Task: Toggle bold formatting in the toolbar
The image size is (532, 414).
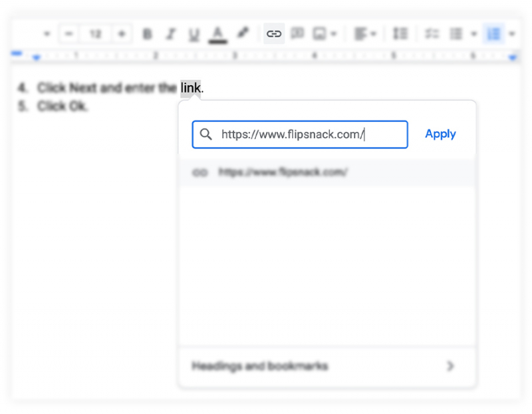Action: (148, 34)
